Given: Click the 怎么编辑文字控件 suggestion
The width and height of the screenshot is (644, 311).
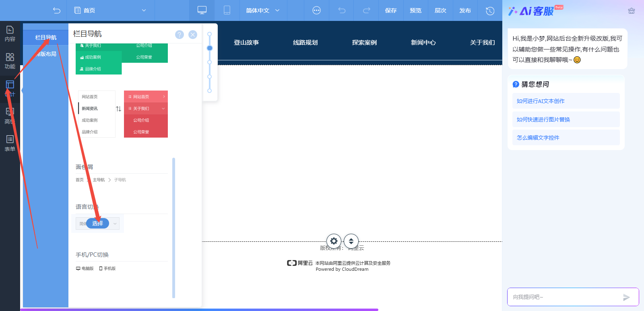Looking at the screenshot, I should (x=566, y=138).
